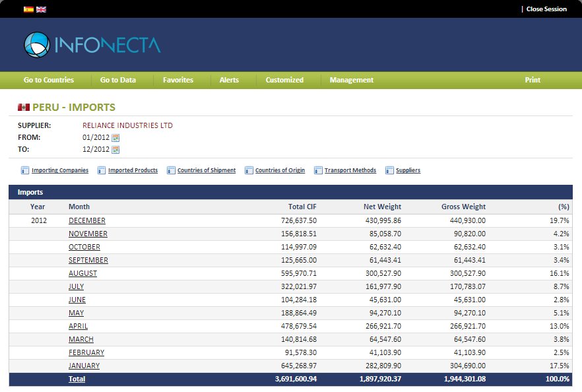Click Print in the green menu bar
The width and height of the screenshot is (582, 392).
pyautogui.click(x=533, y=81)
